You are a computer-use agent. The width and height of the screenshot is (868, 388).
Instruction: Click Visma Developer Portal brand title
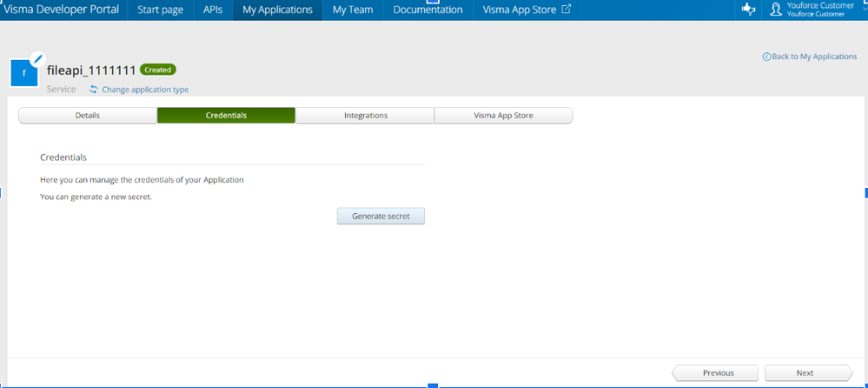61,10
